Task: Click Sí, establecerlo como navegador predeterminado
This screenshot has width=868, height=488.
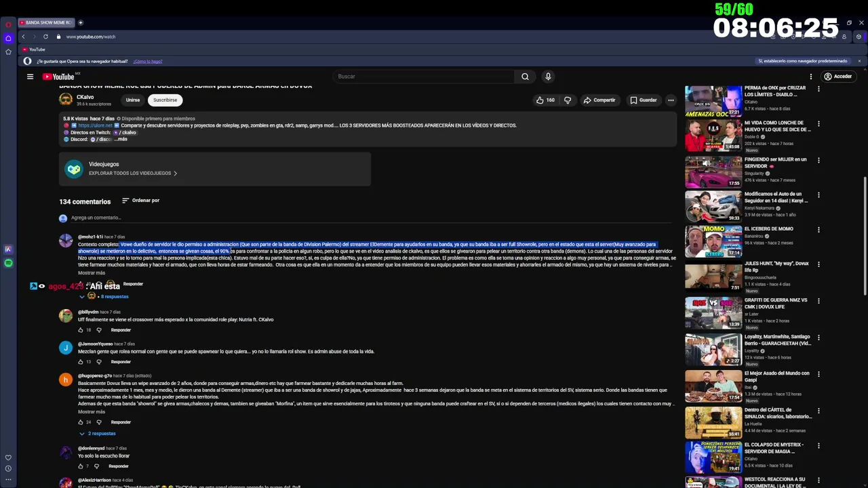Action: [x=803, y=61]
